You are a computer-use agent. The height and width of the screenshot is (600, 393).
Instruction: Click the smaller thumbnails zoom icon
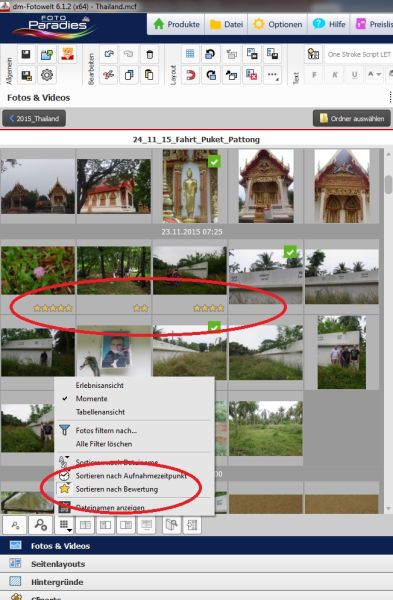click(x=15, y=525)
